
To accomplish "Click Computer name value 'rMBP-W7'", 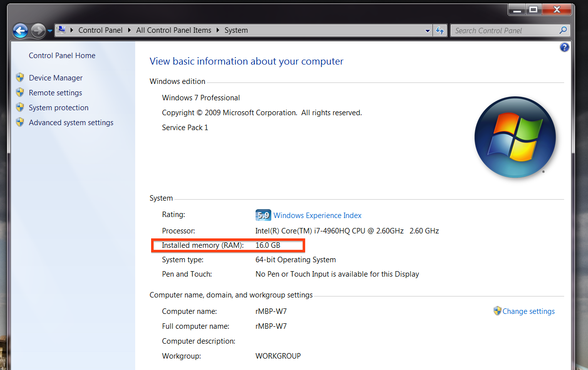I will coord(271,311).
